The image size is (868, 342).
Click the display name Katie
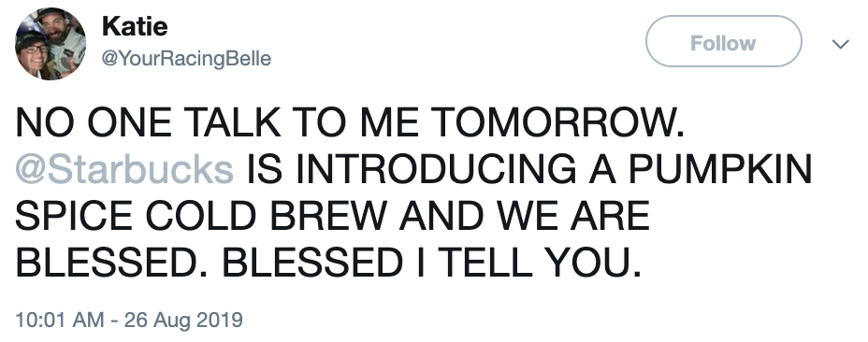pyautogui.click(x=135, y=26)
